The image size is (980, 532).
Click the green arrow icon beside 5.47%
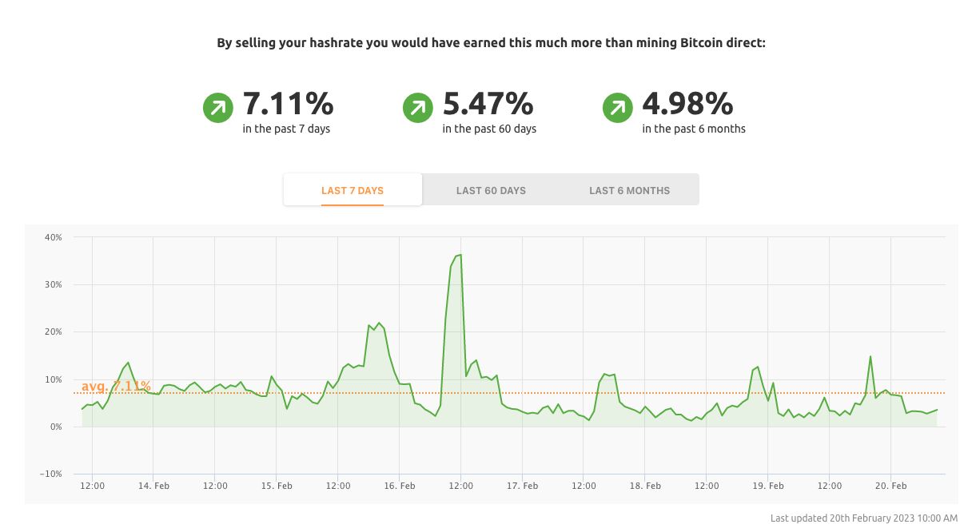tap(417, 108)
